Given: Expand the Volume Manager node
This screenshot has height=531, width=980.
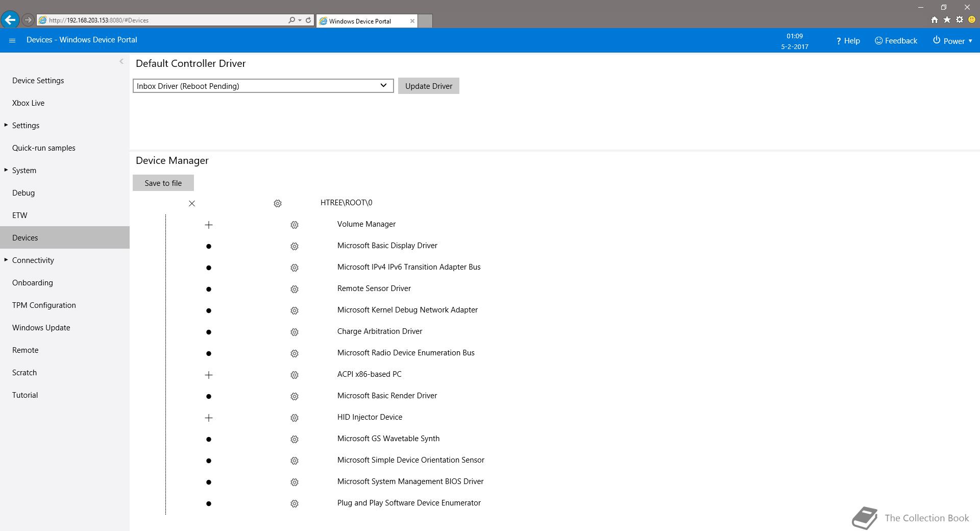Looking at the screenshot, I should click(209, 225).
